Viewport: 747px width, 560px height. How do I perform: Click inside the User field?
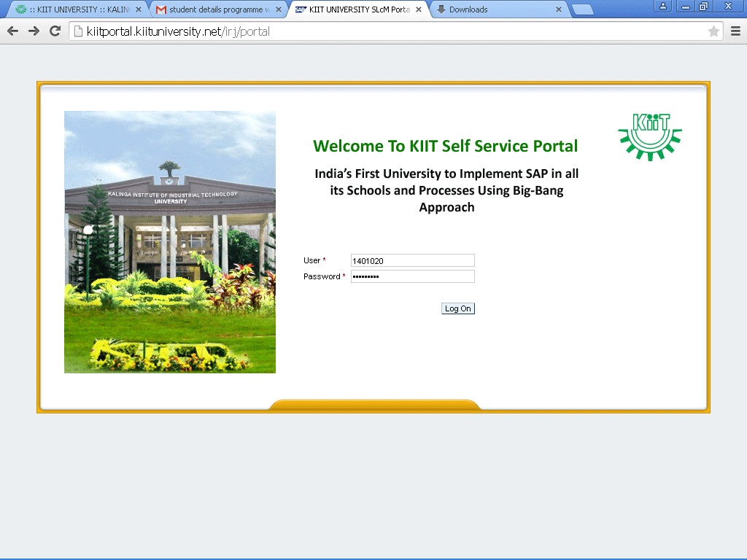pyautogui.click(x=412, y=260)
